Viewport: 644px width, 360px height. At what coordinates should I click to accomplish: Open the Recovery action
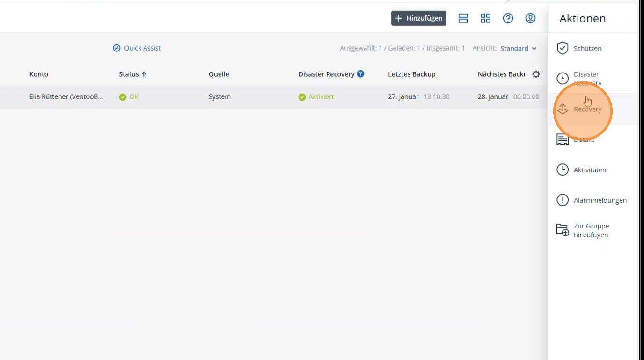click(x=593, y=109)
